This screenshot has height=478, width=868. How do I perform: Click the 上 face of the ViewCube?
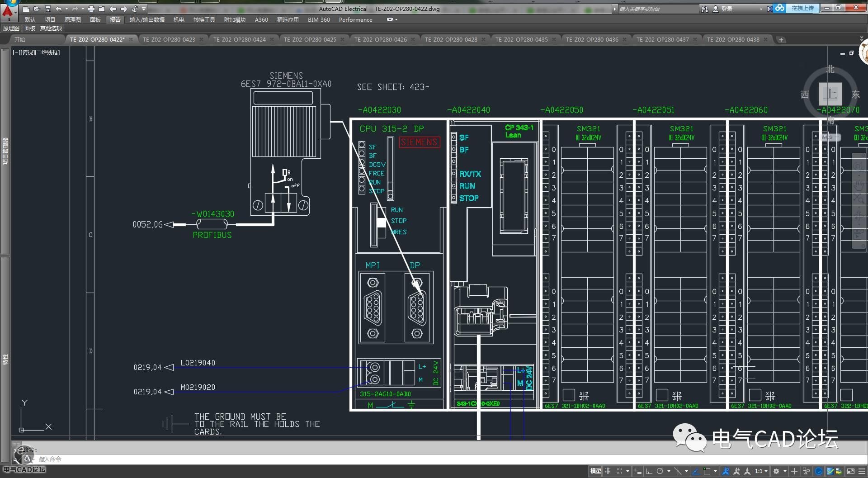(830, 94)
